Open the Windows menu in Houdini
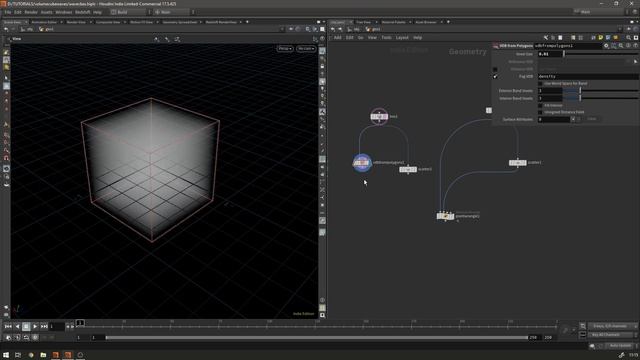 tap(64, 12)
